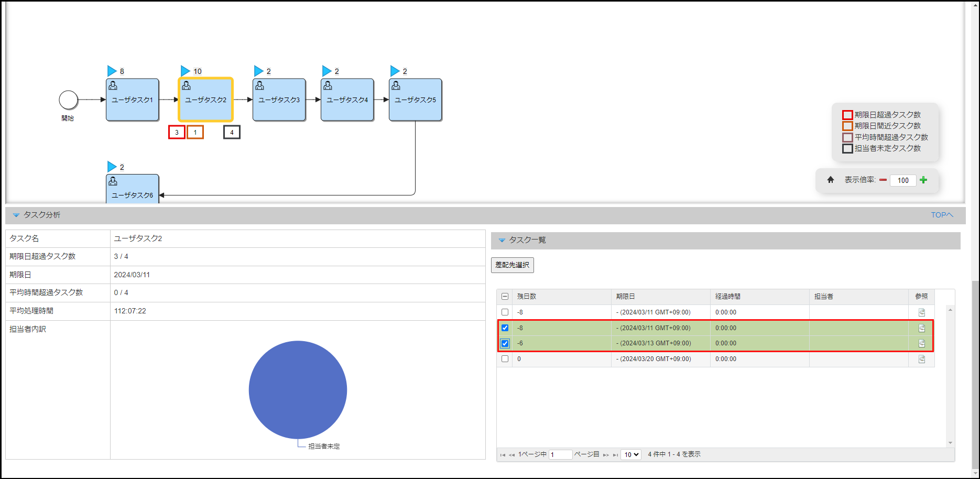Click the task list scrollbar down arrow

[x=950, y=443]
